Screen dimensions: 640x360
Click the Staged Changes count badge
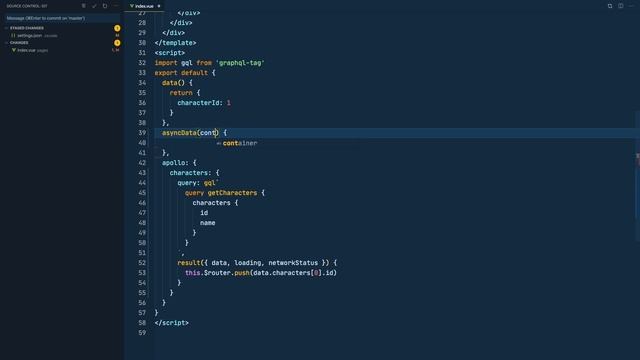[x=117, y=28]
